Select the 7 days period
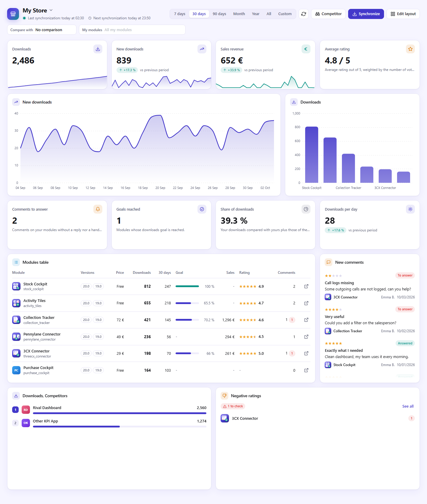Viewport: 427px width, 504px height. click(180, 14)
